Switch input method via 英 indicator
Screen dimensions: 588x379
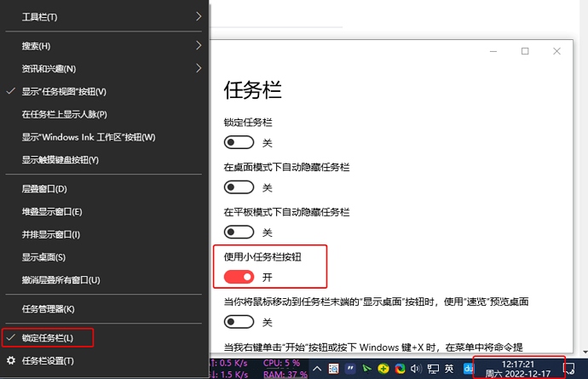449,369
